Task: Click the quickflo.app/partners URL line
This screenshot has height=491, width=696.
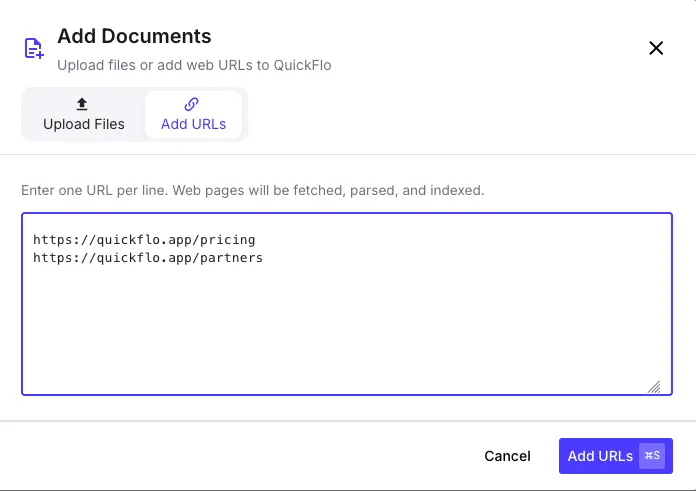Action: tap(148, 258)
